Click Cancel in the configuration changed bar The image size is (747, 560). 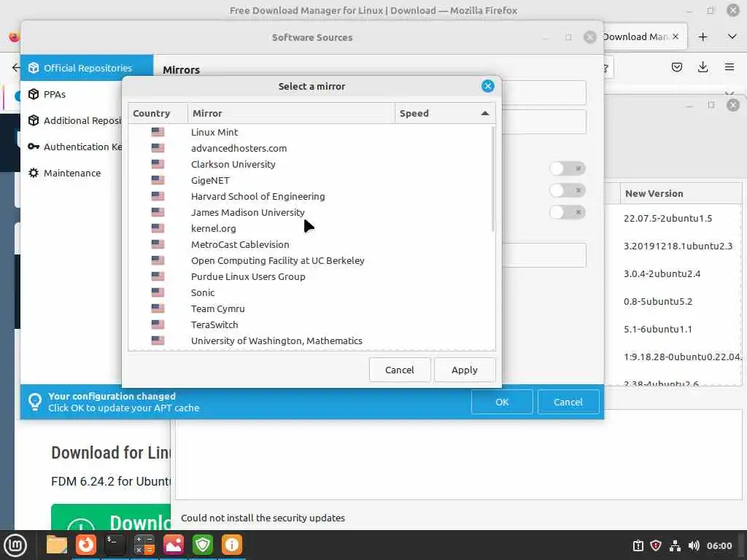tap(568, 402)
